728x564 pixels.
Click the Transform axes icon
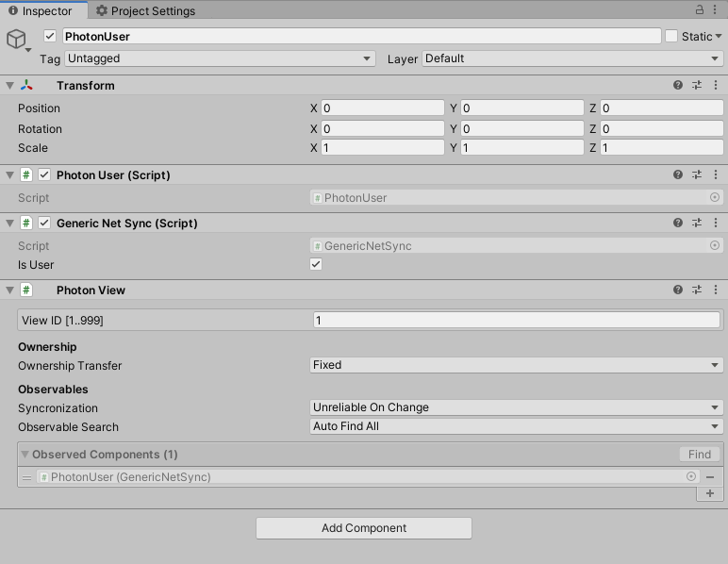[x=26, y=85]
